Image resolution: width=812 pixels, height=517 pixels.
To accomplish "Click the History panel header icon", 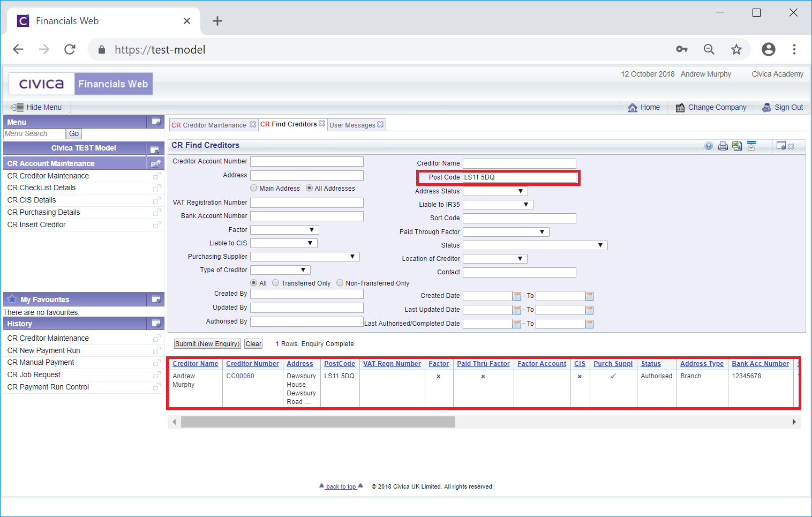I will click(x=156, y=323).
